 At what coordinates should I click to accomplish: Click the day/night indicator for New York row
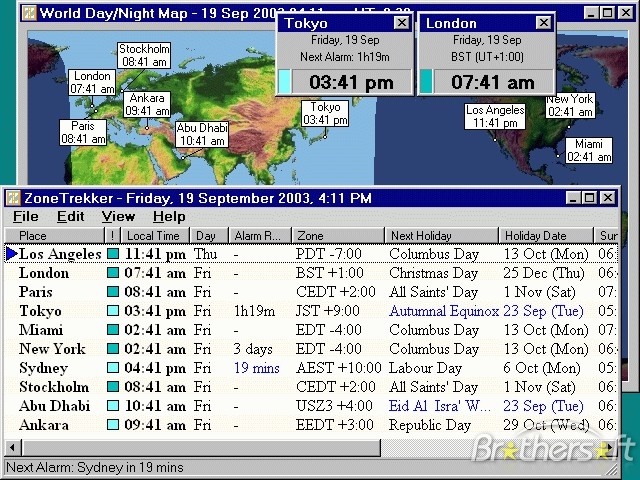[113, 349]
